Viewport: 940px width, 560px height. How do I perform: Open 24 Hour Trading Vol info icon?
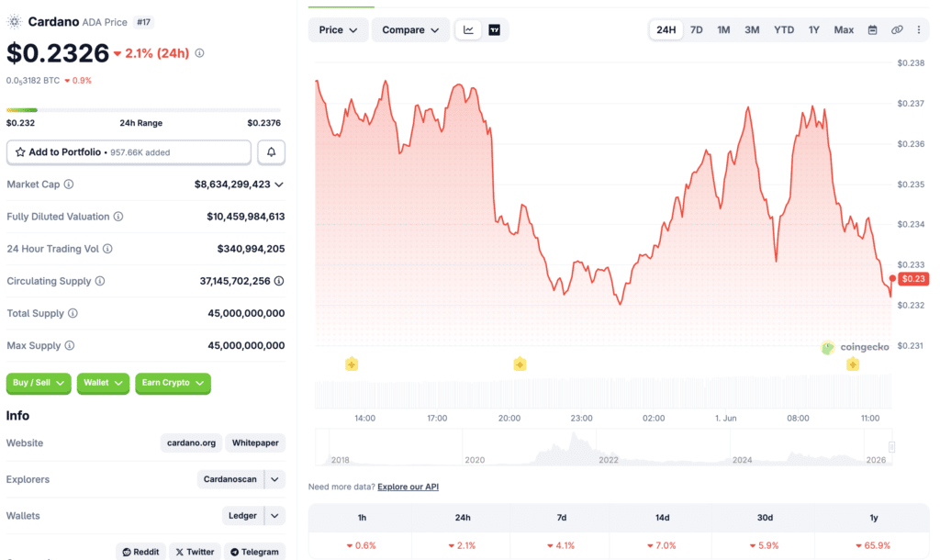[x=107, y=249]
